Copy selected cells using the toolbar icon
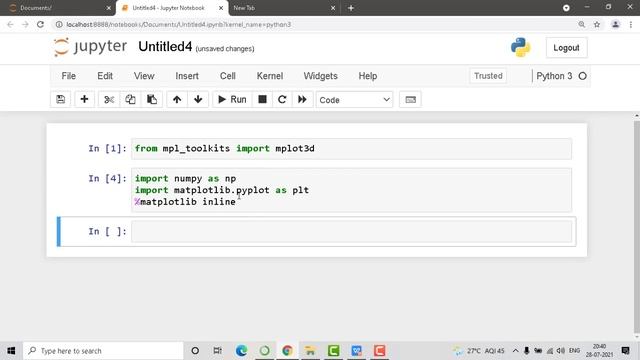Screen dimensions: 640x360 [x=130, y=100]
